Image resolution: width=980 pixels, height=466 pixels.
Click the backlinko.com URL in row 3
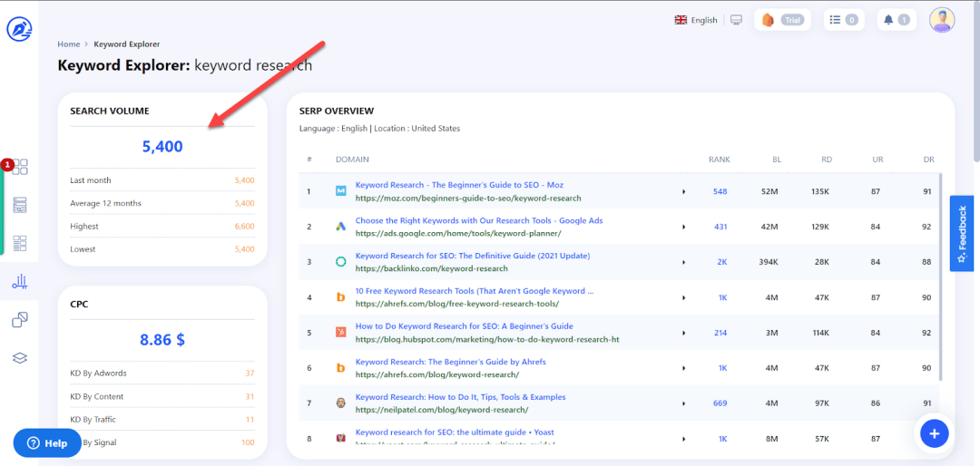tap(431, 268)
